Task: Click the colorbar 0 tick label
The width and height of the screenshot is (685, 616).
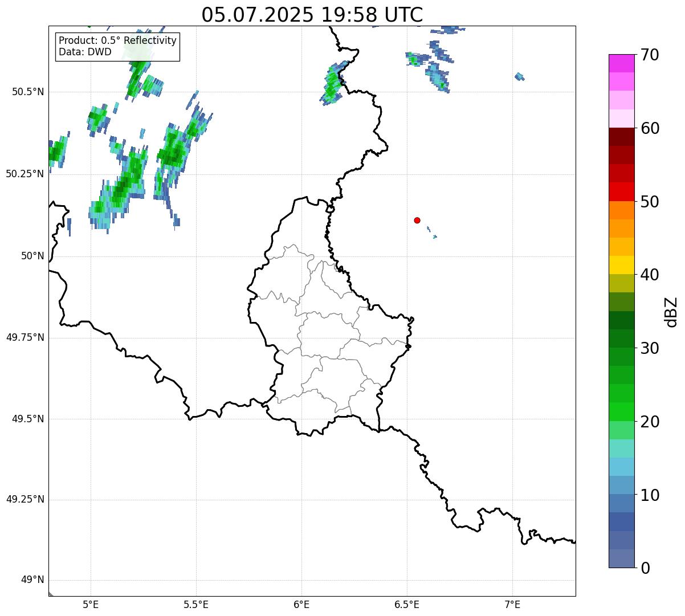Action: click(645, 568)
